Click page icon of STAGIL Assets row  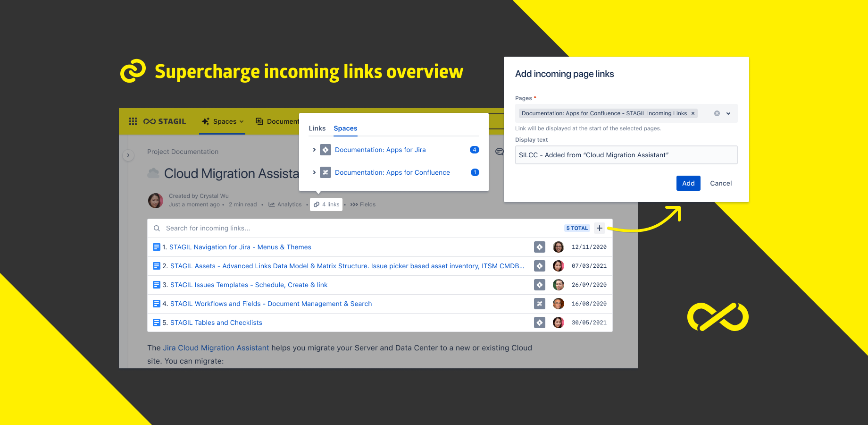point(157,266)
